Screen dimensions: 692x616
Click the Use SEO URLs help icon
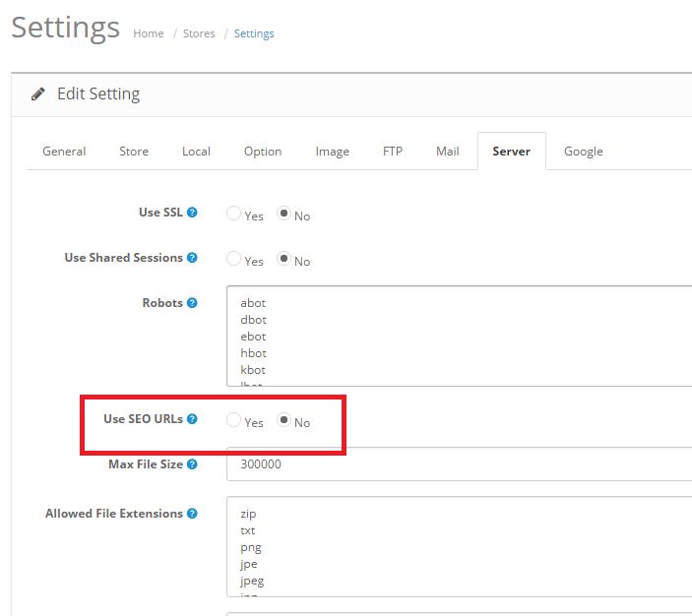[x=192, y=419]
